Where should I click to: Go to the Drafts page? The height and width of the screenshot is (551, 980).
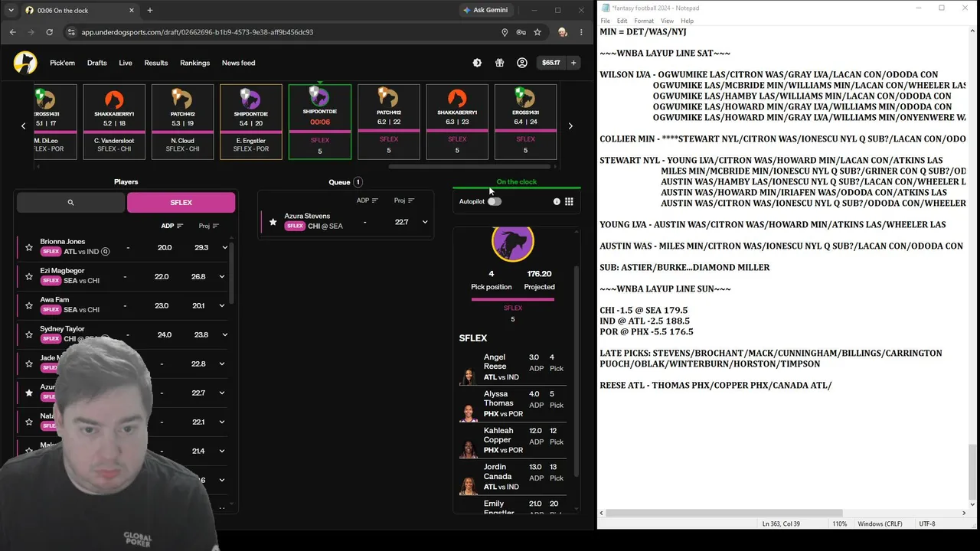97,63
